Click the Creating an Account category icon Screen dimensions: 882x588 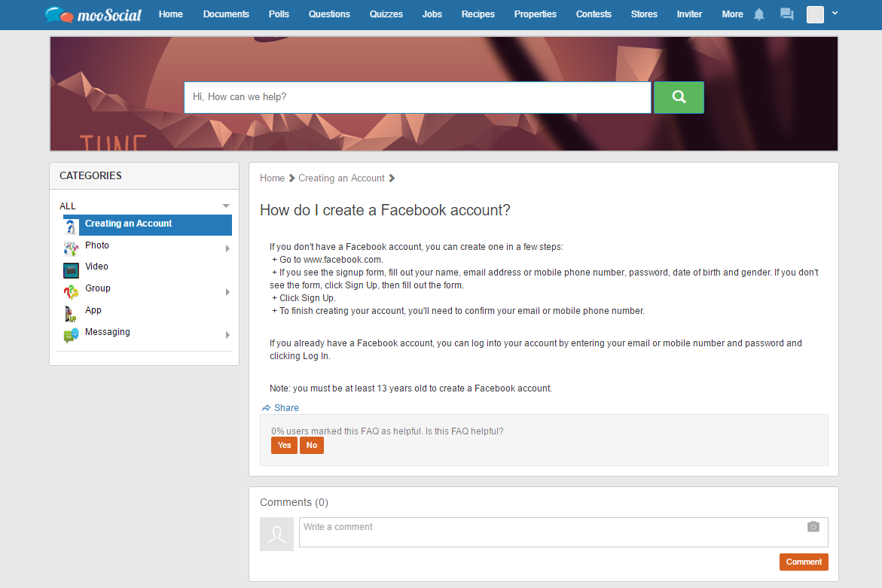point(71,226)
